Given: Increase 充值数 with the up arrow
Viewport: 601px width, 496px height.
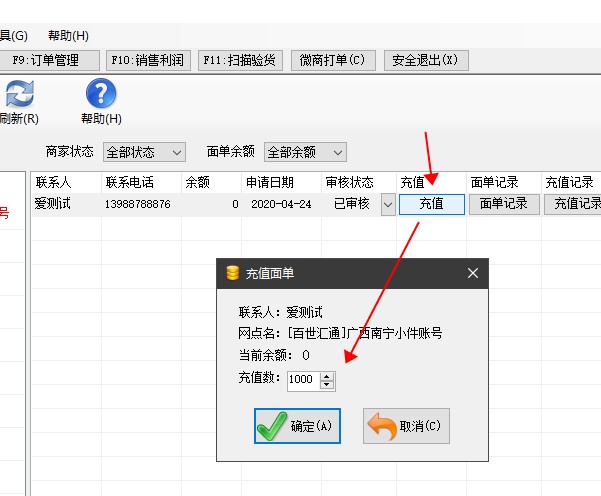Looking at the screenshot, I should tap(328, 376).
